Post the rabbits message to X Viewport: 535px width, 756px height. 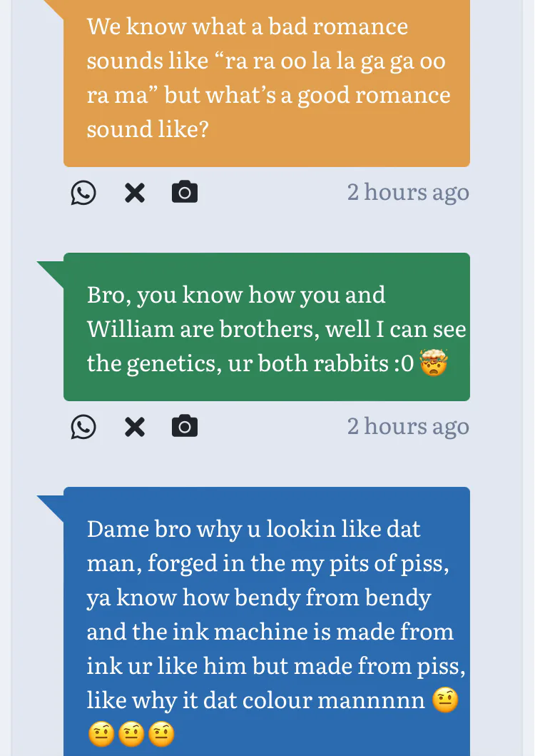(x=135, y=427)
